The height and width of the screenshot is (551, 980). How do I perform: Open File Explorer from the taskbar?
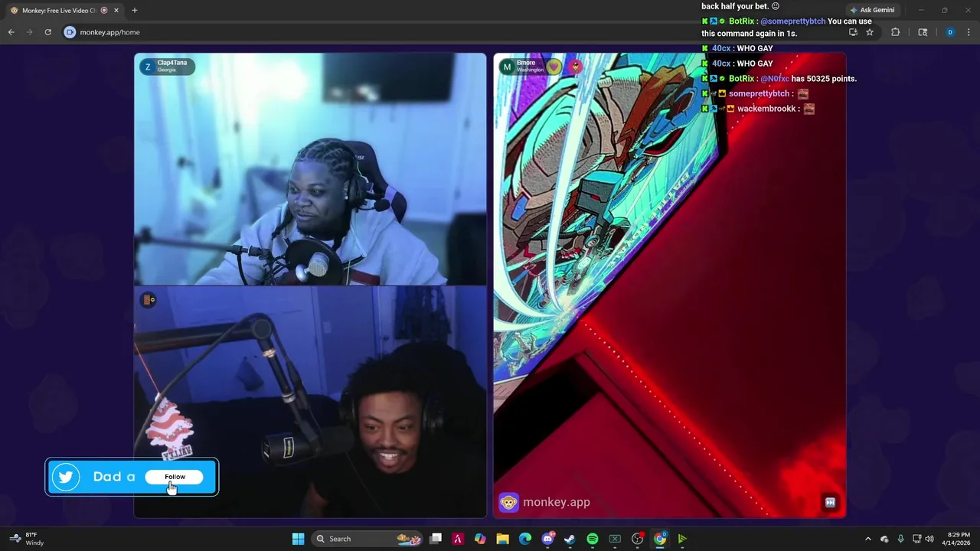coord(503,539)
